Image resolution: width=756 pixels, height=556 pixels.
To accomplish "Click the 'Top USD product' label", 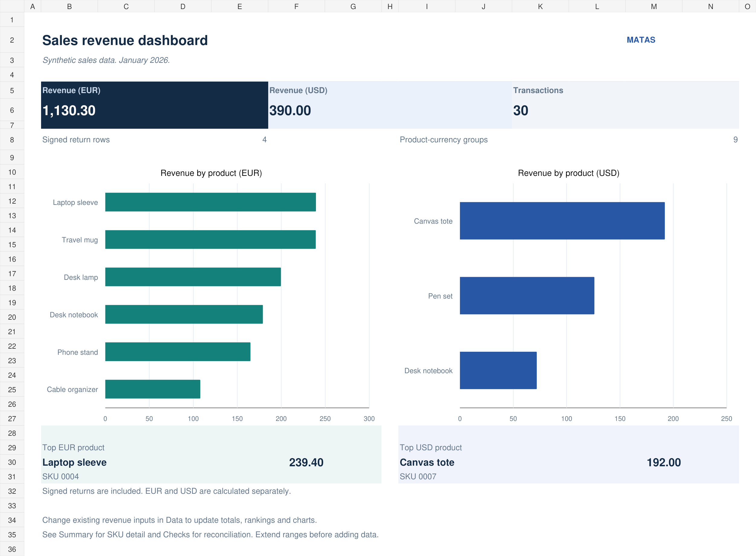I will [431, 448].
